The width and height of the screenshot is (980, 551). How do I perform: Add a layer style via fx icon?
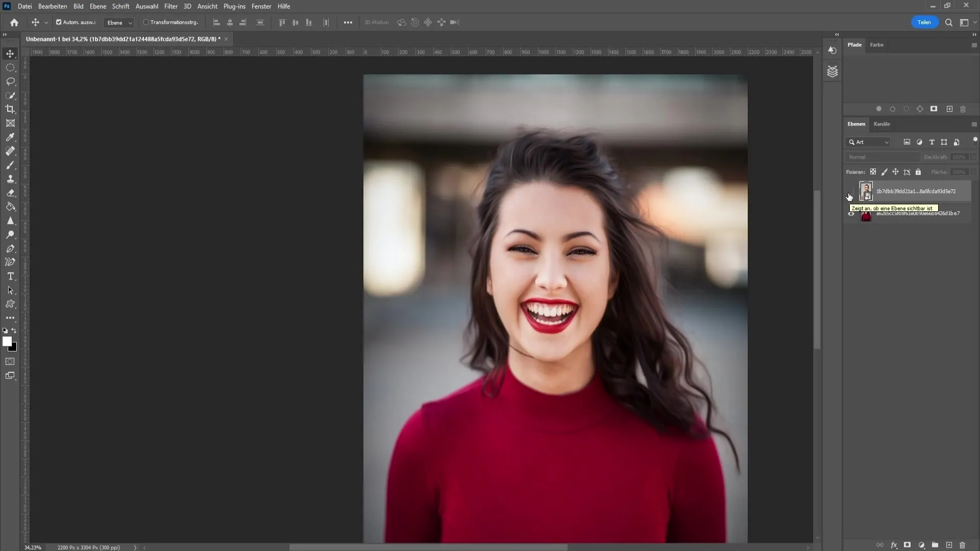click(894, 545)
